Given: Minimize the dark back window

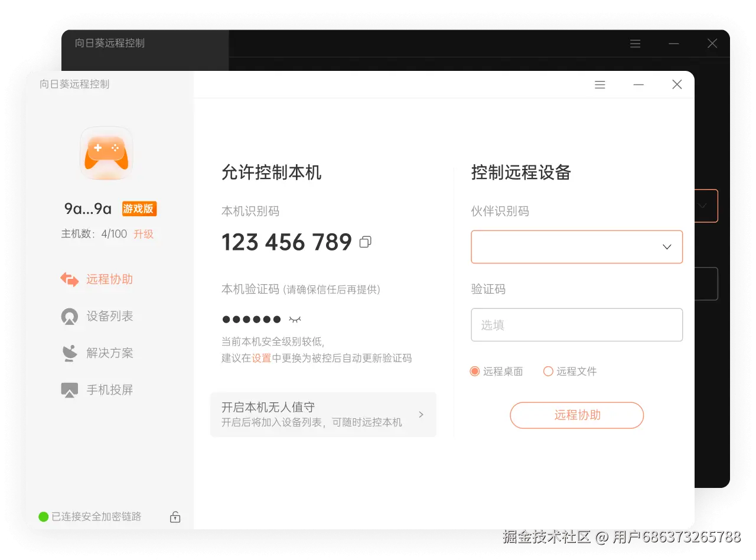Looking at the screenshot, I should tap(674, 44).
